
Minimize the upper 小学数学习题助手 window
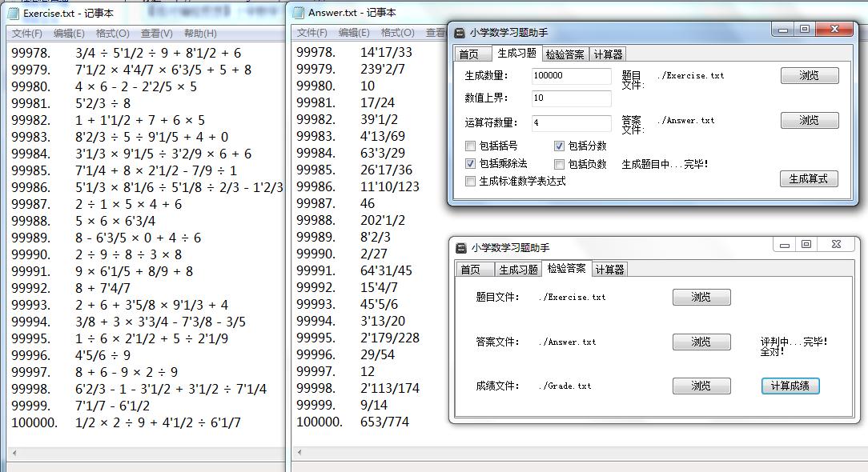tap(783, 30)
